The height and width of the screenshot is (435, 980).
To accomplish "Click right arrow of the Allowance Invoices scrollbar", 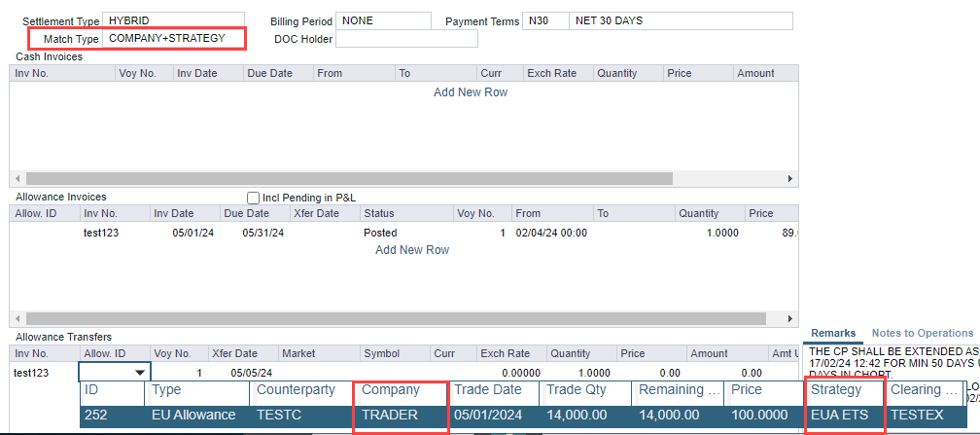I will coord(791,318).
